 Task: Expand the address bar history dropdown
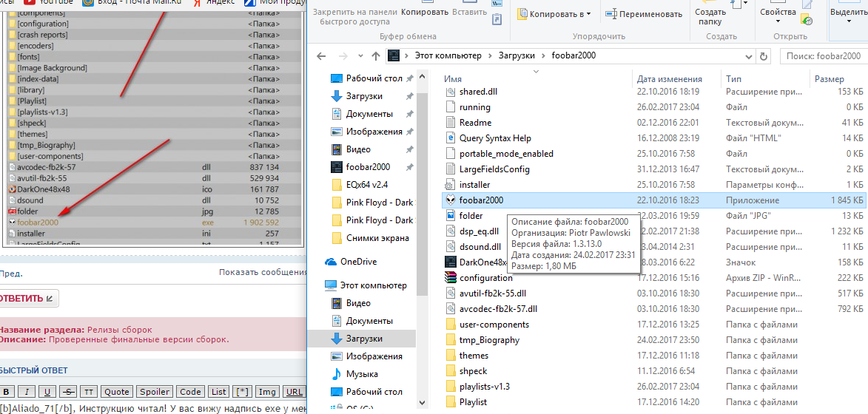point(748,55)
